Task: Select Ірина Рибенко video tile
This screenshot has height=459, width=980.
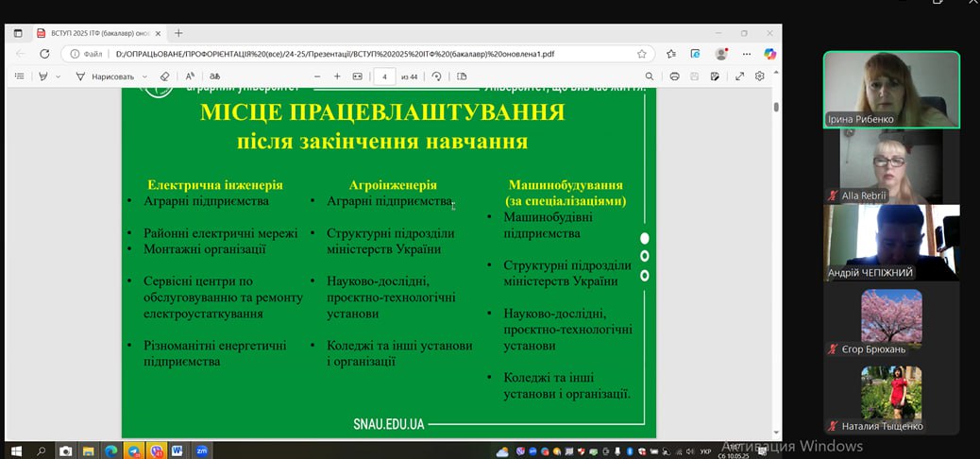Action: pos(891,90)
